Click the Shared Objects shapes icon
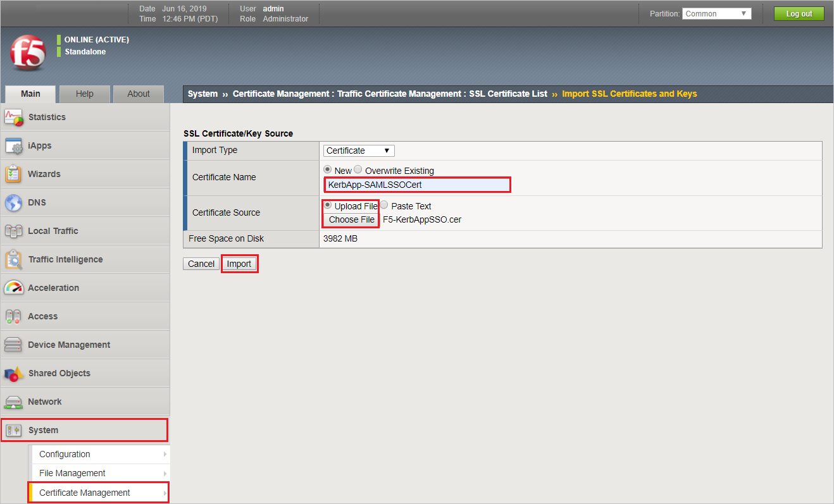Image resolution: width=834 pixels, height=504 pixels. pos(14,373)
